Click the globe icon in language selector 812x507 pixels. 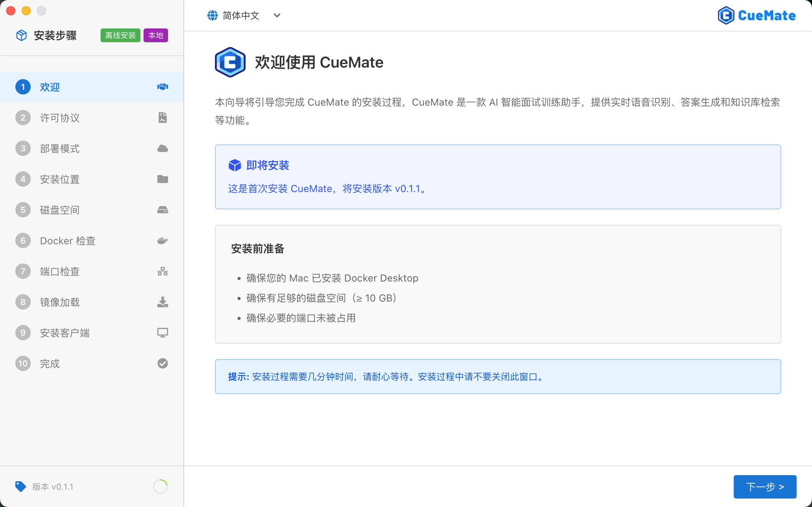[212, 15]
